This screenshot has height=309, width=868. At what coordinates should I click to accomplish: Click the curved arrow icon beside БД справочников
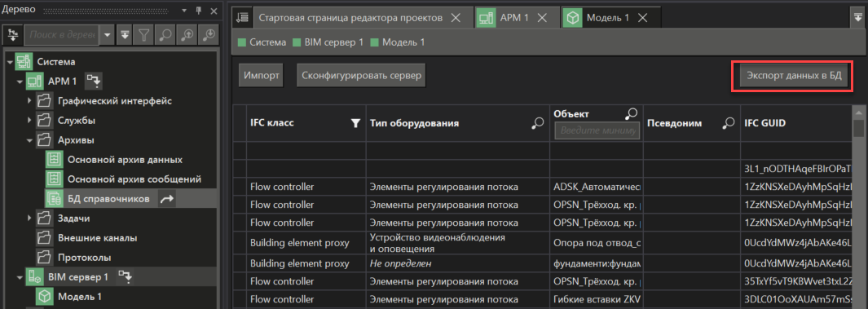pyautogui.click(x=166, y=199)
